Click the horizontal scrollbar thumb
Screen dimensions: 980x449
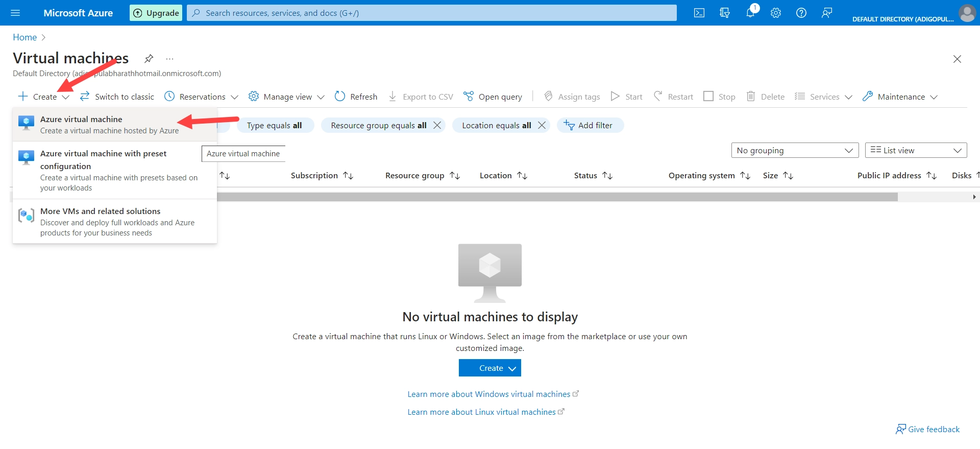pyautogui.click(x=557, y=197)
